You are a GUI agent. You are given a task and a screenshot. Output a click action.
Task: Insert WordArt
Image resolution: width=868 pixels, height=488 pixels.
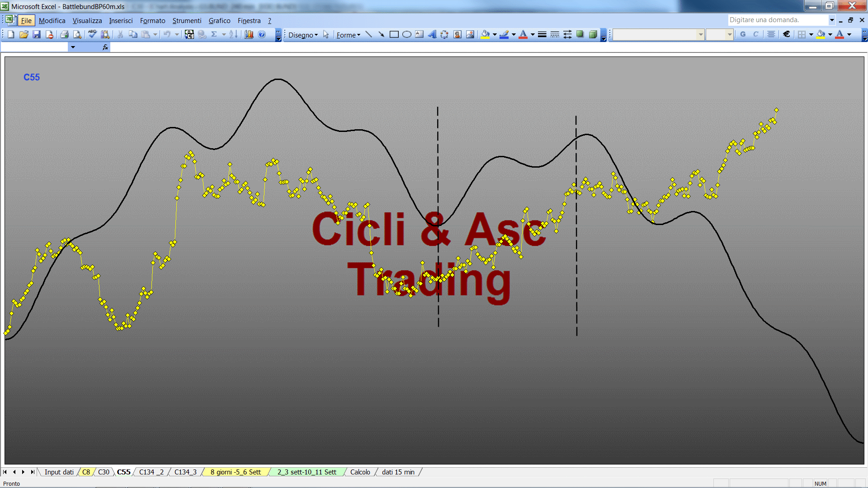(432, 34)
